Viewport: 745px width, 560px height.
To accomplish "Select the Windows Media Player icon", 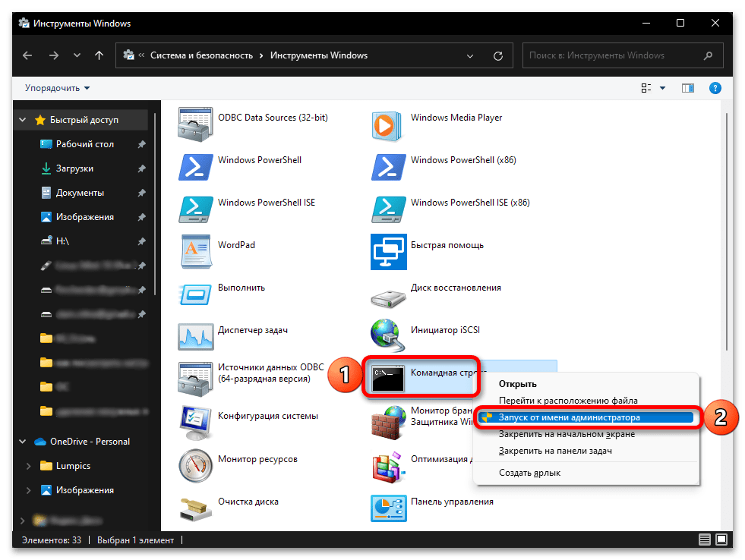I will click(x=387, y=126).
